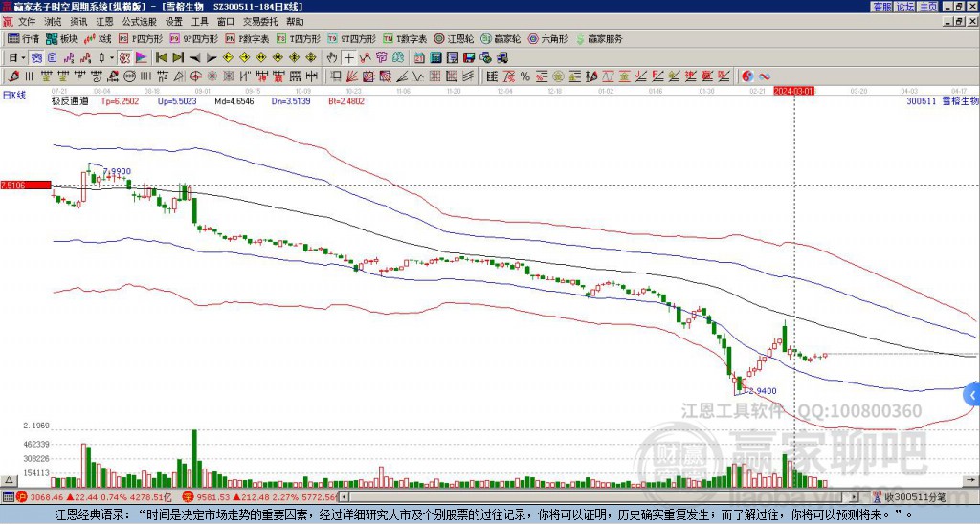
Task: Click the 论坛 forum button
Action: [904, 7]
